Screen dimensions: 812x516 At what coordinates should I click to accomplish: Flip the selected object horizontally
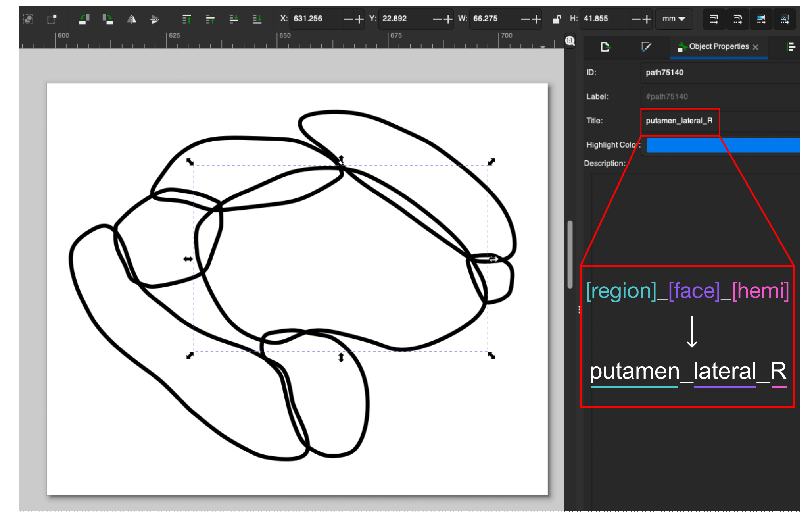coord(131,19)
